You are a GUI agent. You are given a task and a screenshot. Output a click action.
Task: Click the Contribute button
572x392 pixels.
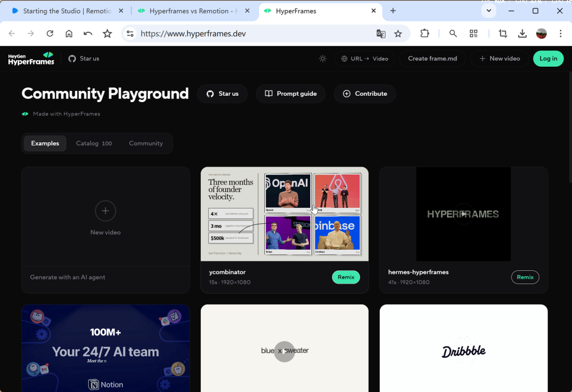coord(365,94)
